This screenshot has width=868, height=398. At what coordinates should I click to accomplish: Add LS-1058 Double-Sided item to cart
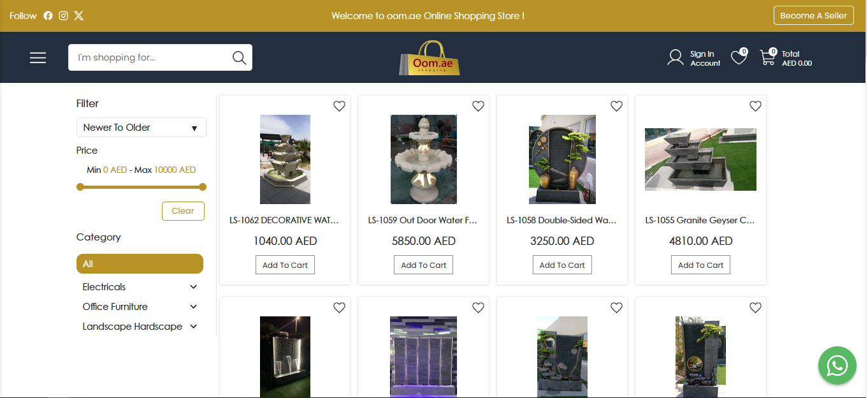562,265
